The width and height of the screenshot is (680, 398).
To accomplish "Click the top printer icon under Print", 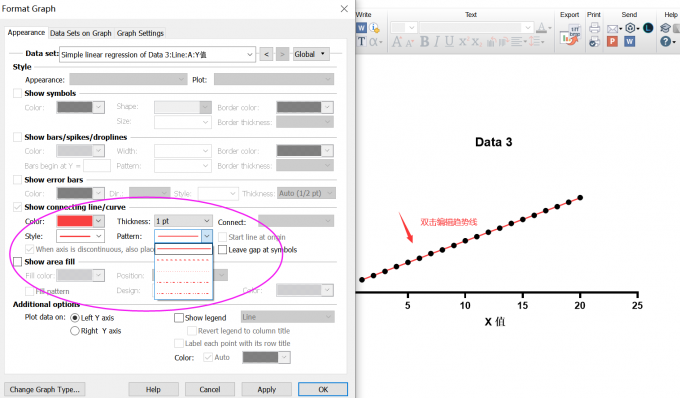I will (595, 28).
